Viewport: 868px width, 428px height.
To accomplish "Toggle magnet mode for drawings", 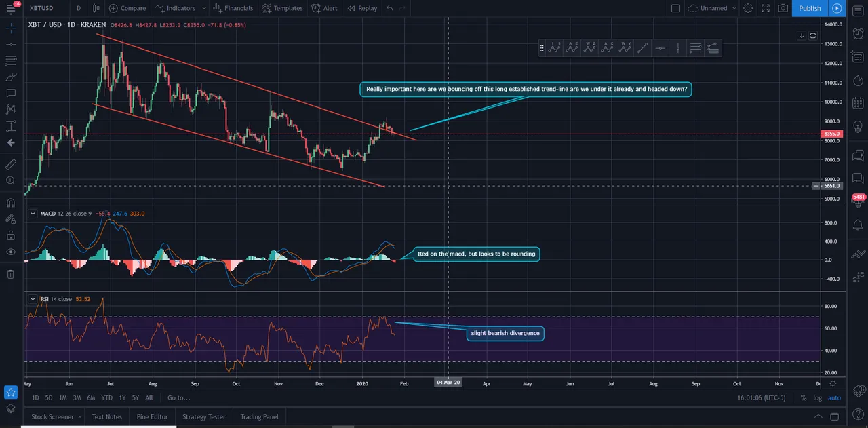I will tap(10, 202).
